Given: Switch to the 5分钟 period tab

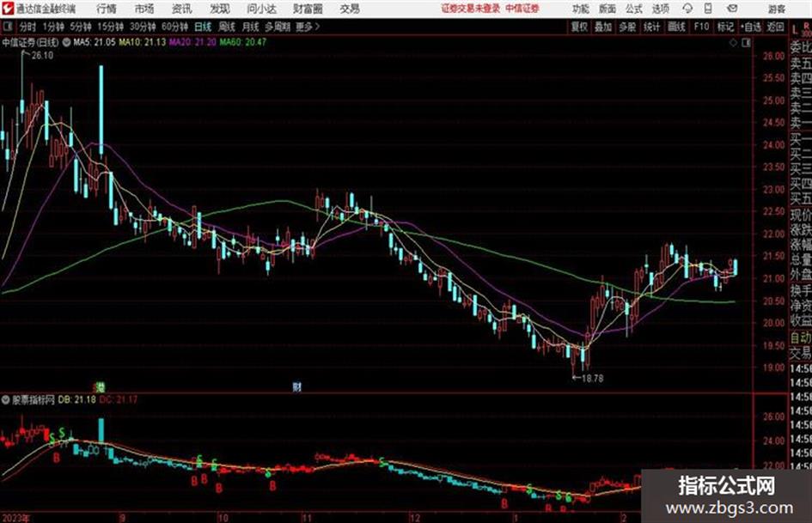Looking at the screenshot, I should (80, 27).
